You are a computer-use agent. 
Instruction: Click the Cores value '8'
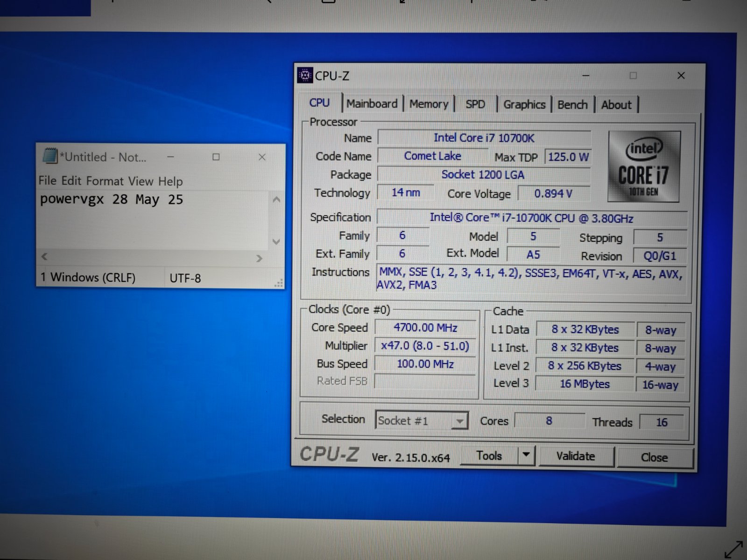(x=549, y=421)
